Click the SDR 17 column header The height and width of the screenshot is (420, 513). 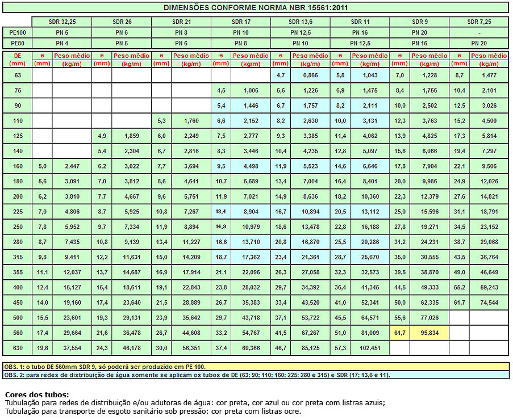pos(240,22)
